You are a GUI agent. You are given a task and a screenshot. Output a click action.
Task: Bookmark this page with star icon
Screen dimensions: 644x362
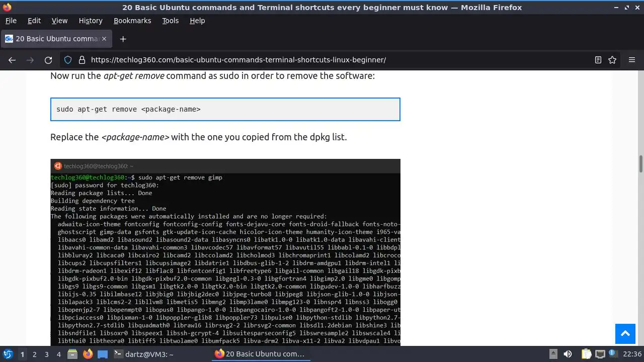(612, 60)
